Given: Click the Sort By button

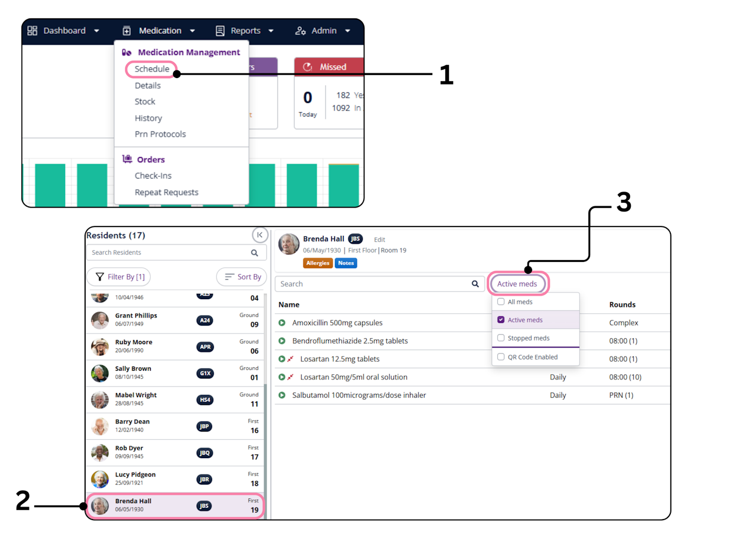Looking at the screenshot, I should pos(242,277).
